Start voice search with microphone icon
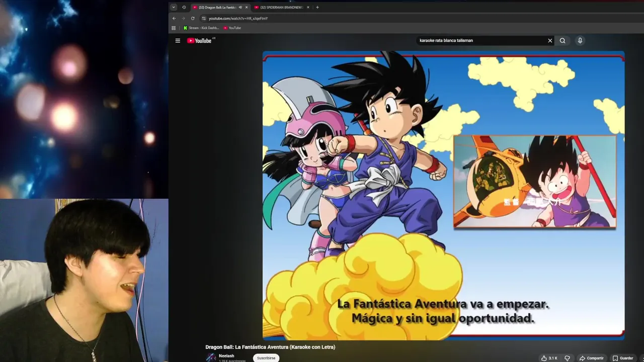Screen dimensions: 644x362 coord(580,41)
